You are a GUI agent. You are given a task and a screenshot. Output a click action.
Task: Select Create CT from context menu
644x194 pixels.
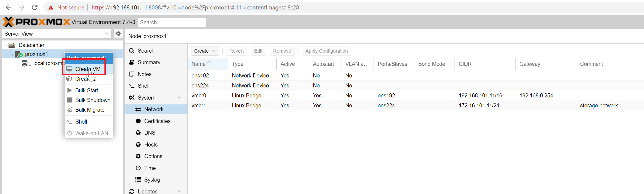[89, 79]
